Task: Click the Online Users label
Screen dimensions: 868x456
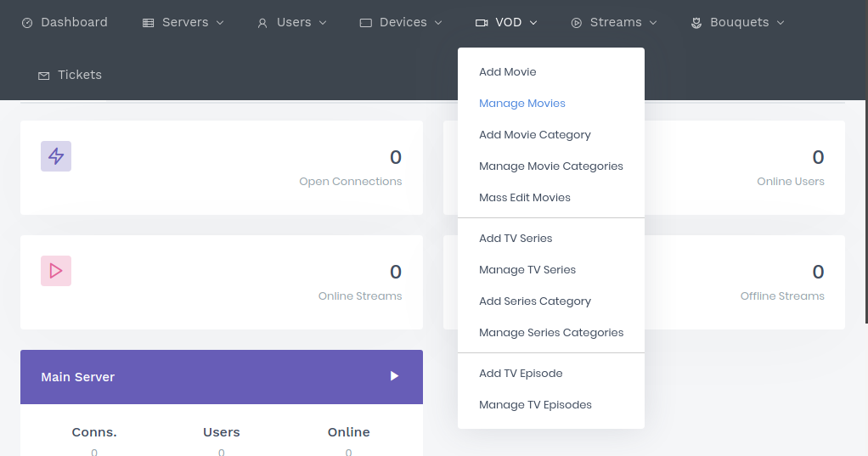Action: click(791, 182)
